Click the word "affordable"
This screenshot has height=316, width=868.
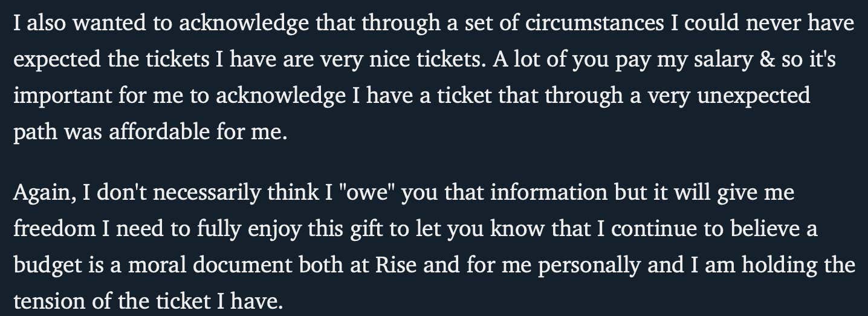(159, 132)
